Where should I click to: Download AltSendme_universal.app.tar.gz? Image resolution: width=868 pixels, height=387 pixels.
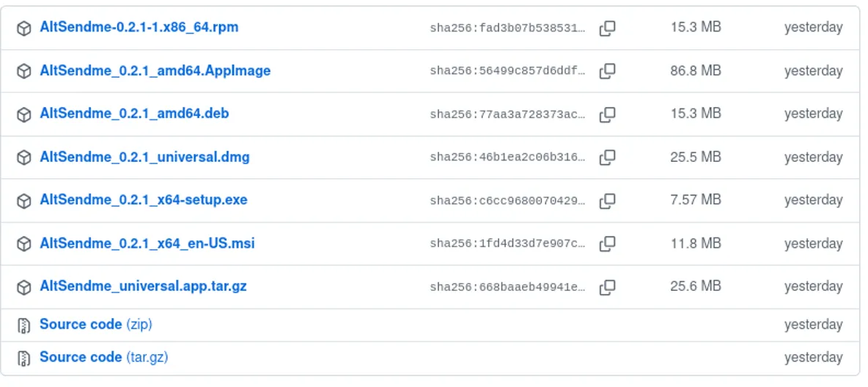tap(143, 286)
